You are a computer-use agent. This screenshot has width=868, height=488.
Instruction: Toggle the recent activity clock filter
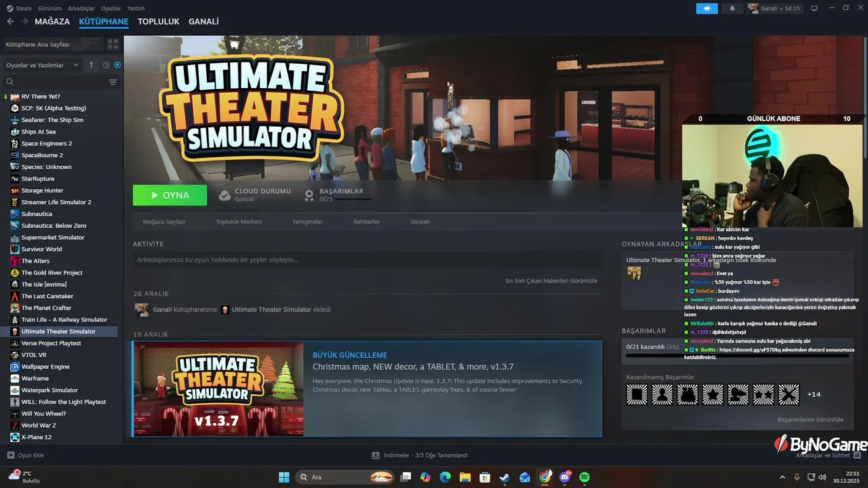coord(106,65)
